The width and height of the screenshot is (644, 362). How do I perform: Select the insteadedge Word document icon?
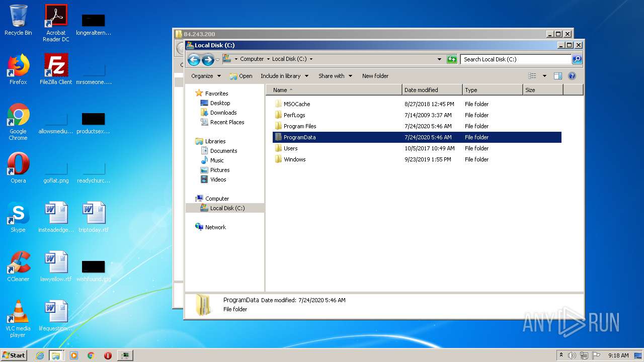pyautogui.click(x=56, y=217)
